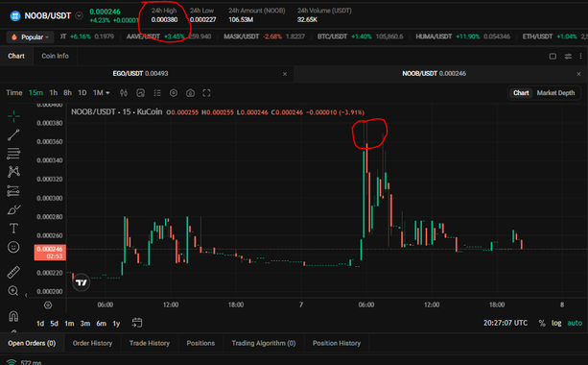The image size is (588, 365).
Task: Select the crosshair cursor tool
Action: pyautogui.click(x=13, y=116)
